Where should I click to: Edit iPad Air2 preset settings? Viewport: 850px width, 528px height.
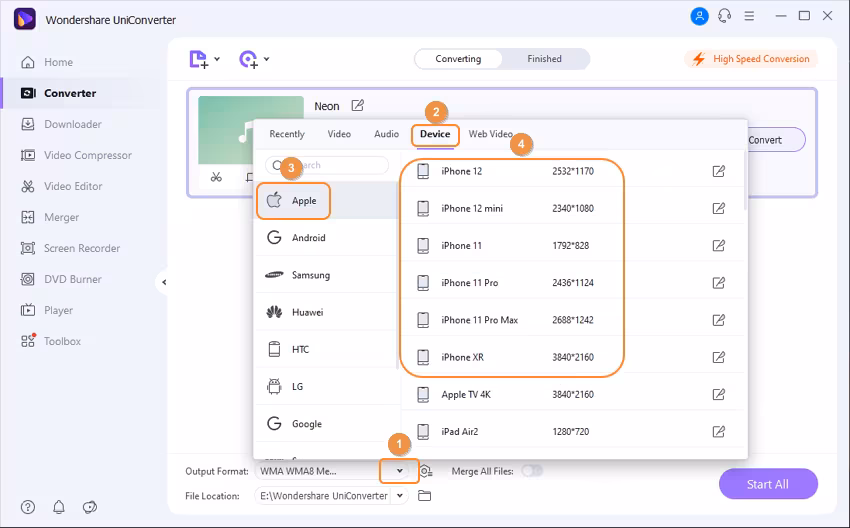(x=718, y=432)
